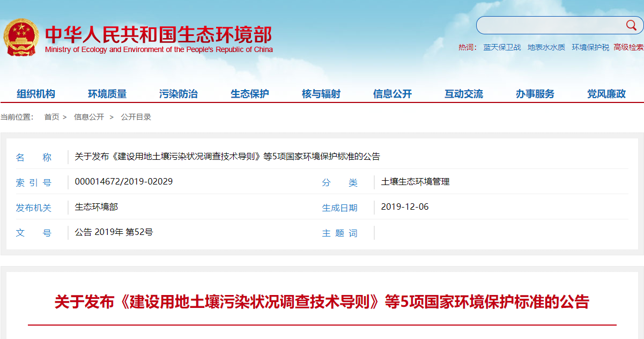This screenshot has width=644, height=339.
Task: Navigate to 办事服务 section
Action: [535, 94]
